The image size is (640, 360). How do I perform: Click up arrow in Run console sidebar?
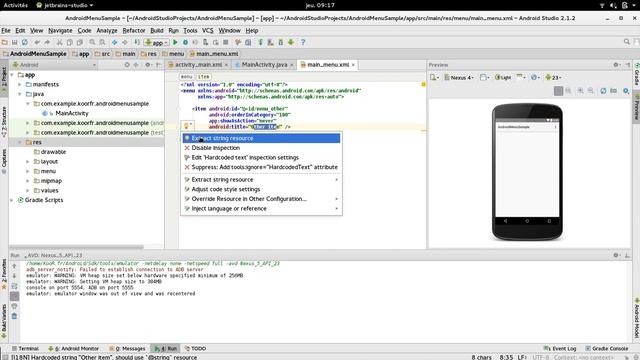(14, 266)
